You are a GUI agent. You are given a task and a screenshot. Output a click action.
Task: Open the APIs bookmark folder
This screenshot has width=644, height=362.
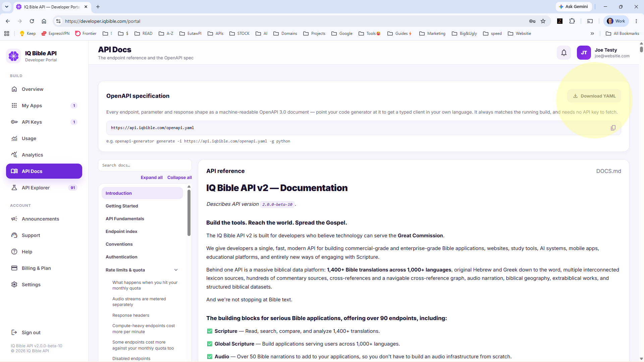[215, 34]
